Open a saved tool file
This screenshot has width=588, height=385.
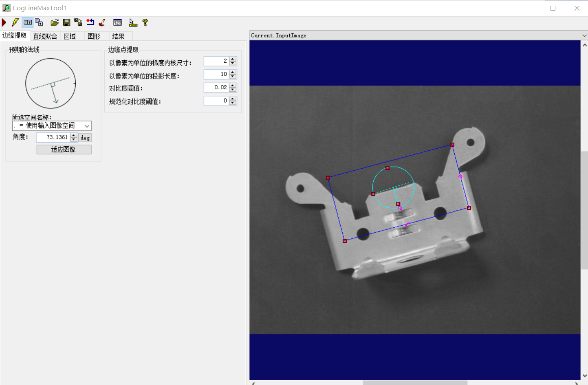tap(55, 22)
